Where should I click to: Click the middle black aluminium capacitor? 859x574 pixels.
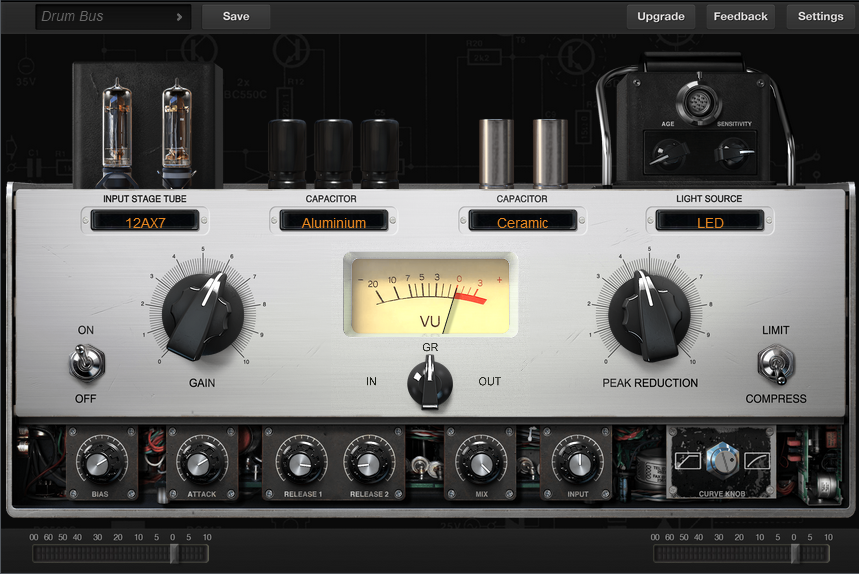(x=333, y=153)
